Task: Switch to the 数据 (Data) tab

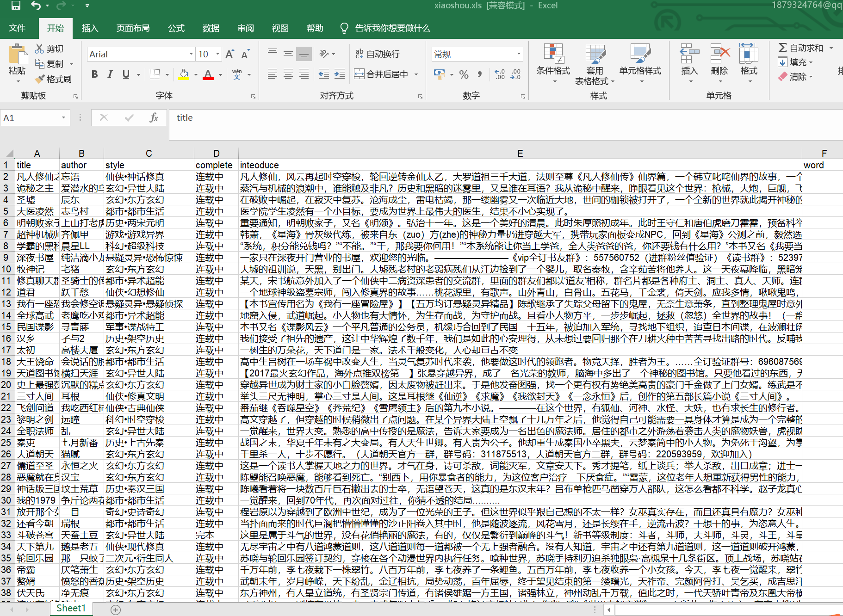Action: click(211, 28)
